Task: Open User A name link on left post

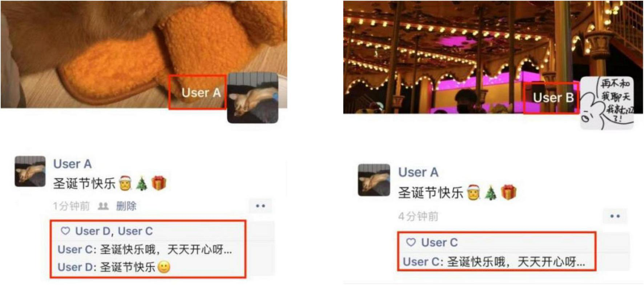Action: tap(72, 164)
